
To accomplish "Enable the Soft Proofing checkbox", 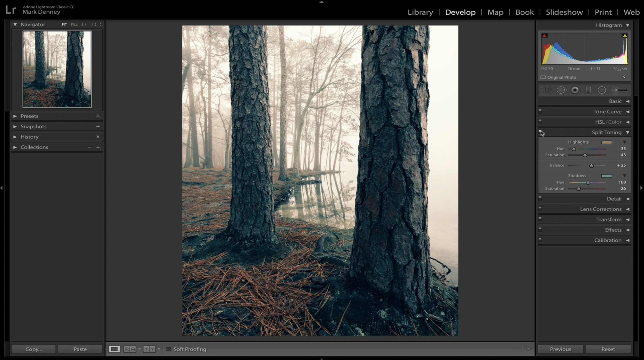I will tap(169, 349).
